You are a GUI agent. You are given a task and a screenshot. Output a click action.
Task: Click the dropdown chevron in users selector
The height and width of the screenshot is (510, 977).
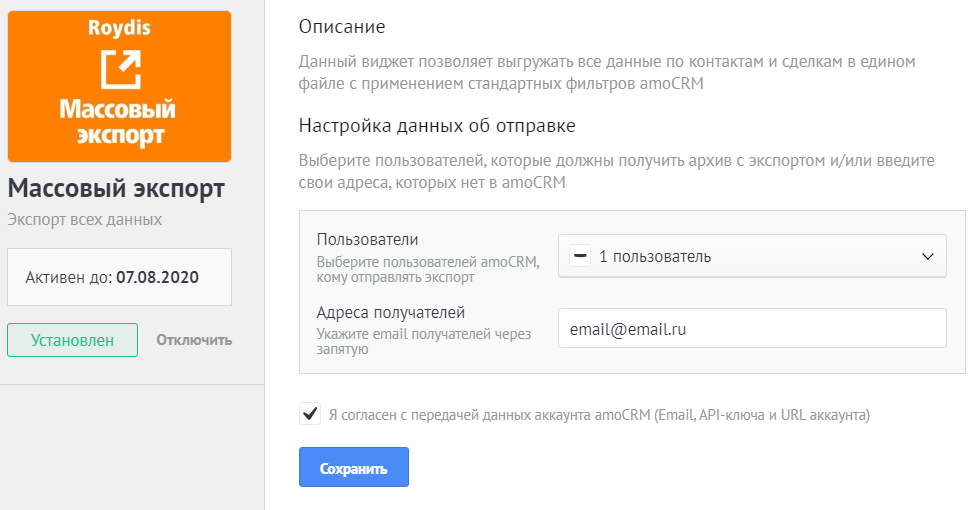pyautogui.click(x=928, y=257)
